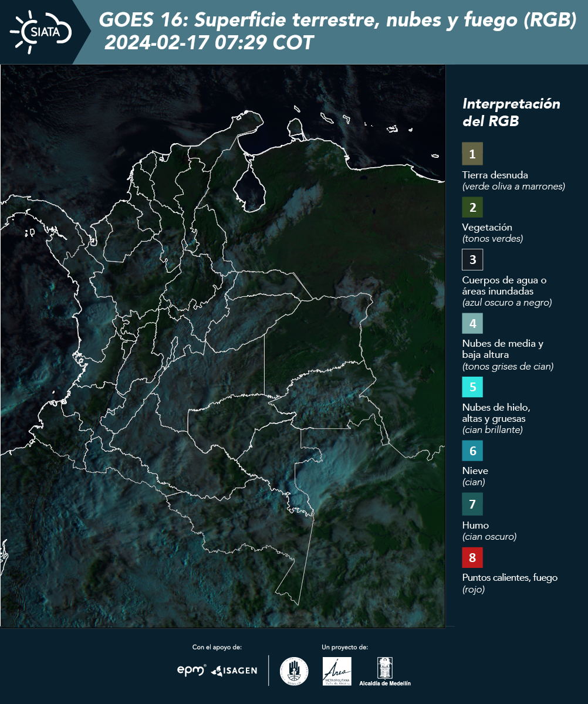This screenshot has width=588, height=704.
Task: Select swatch 1 for Tierra desnuda
Action: click(472, 154)
